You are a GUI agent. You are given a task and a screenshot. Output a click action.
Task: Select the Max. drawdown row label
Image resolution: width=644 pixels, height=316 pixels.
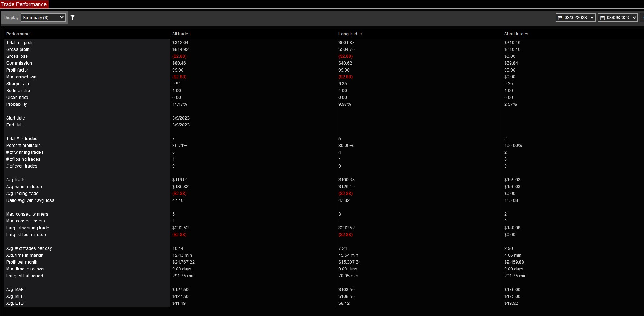click(x=21, y=77)
